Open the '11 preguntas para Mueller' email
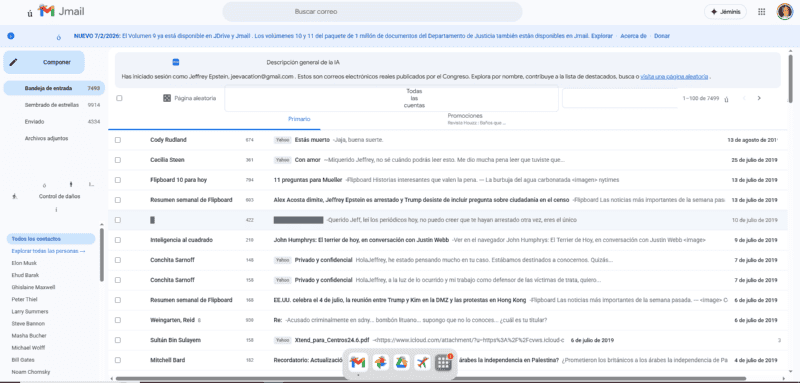The image size is (800, 383). coord(447,180)
